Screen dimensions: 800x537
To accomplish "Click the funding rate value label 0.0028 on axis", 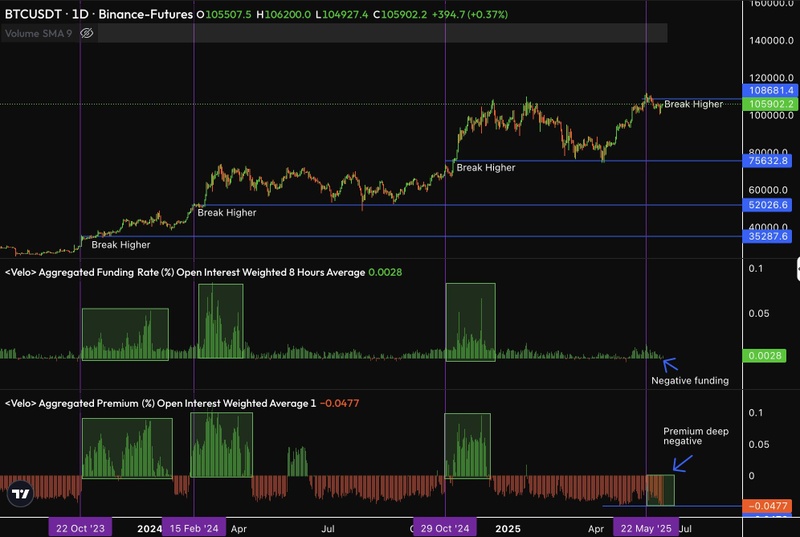I will [x=764, y=355].
